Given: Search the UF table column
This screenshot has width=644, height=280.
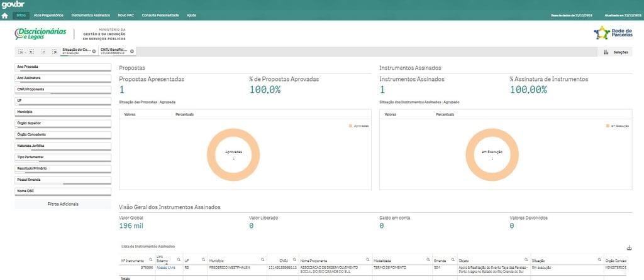Looking at the screenshot, I should 203,259.
